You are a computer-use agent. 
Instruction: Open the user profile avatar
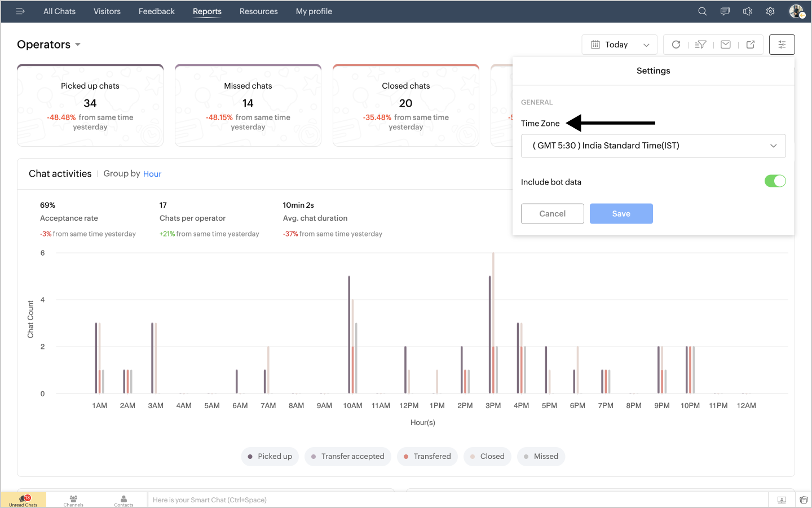[x=796, y=11]
